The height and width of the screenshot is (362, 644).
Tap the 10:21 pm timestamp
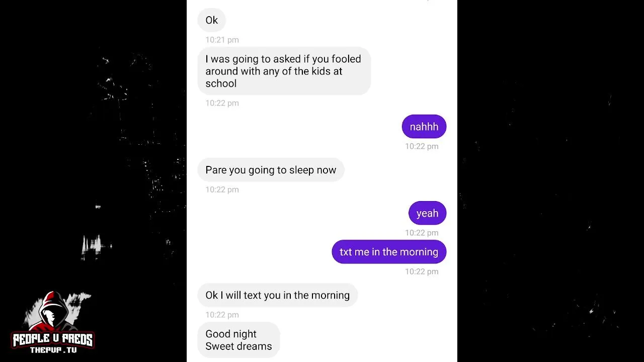tap(222, 40)
